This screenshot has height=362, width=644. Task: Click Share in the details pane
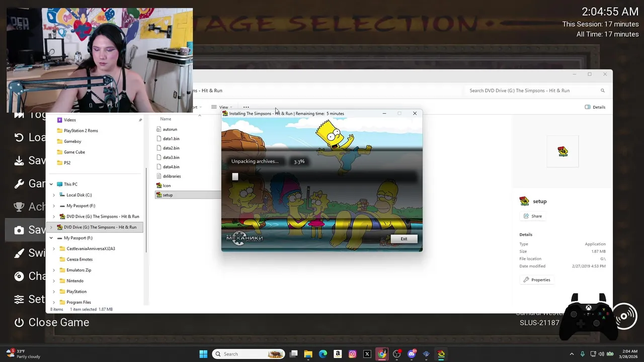pos(533,216)
